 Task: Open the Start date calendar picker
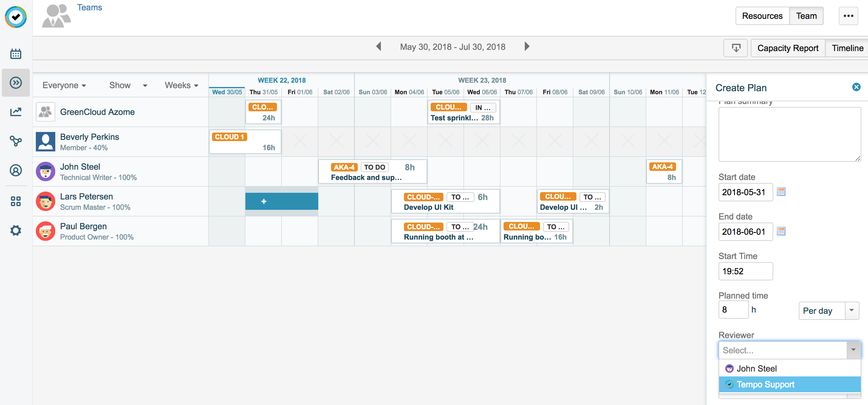781,192
